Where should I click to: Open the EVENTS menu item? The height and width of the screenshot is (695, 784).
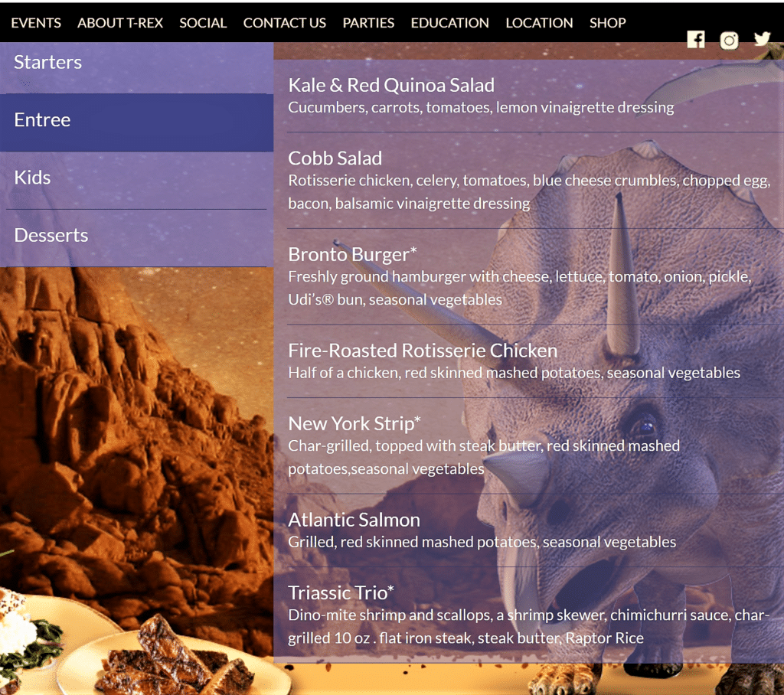click(36, 23)
